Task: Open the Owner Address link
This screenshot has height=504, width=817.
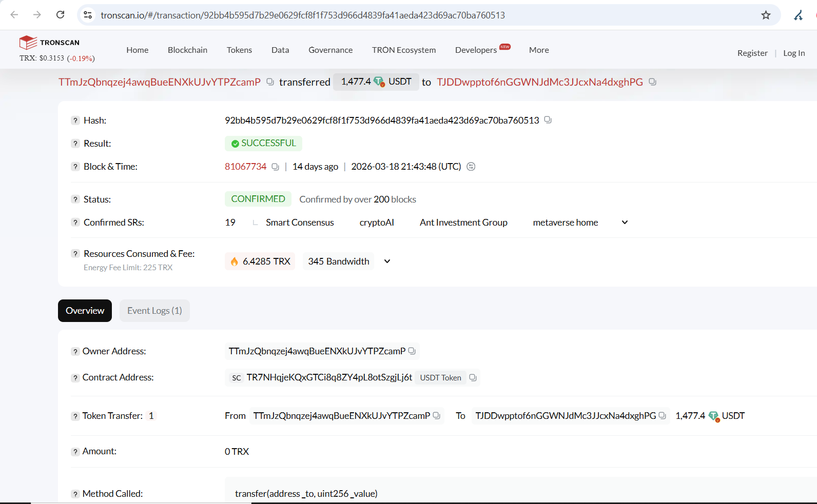Action: click(x=317, y=351)
